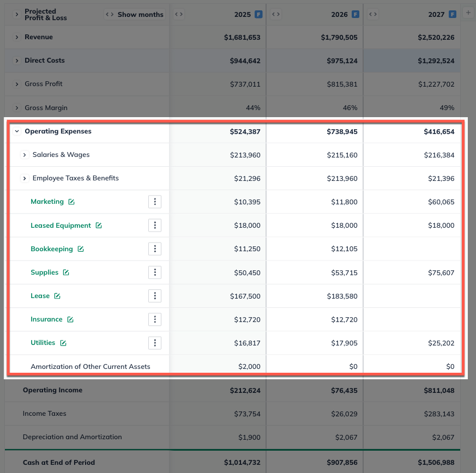Select the 2027 Direct Costs value $1,292,524
This screenshot has height=473, width=476.
[x=436, y=60]
